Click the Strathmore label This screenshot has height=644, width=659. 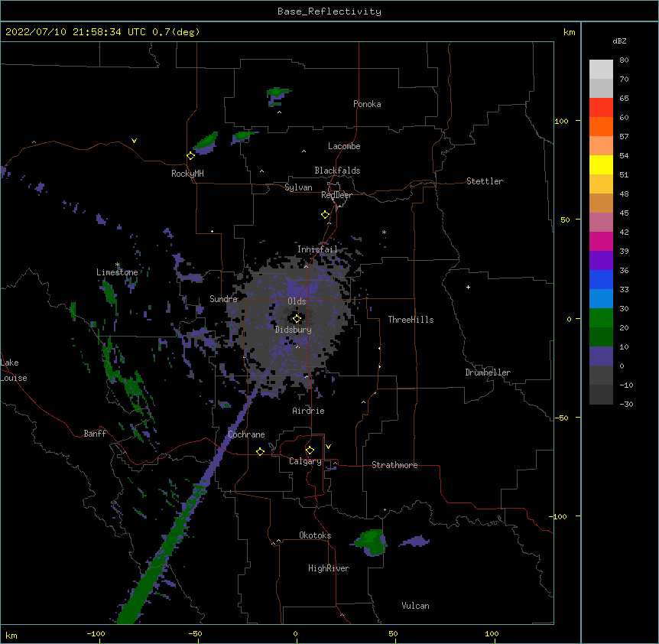tap(394, 465)
